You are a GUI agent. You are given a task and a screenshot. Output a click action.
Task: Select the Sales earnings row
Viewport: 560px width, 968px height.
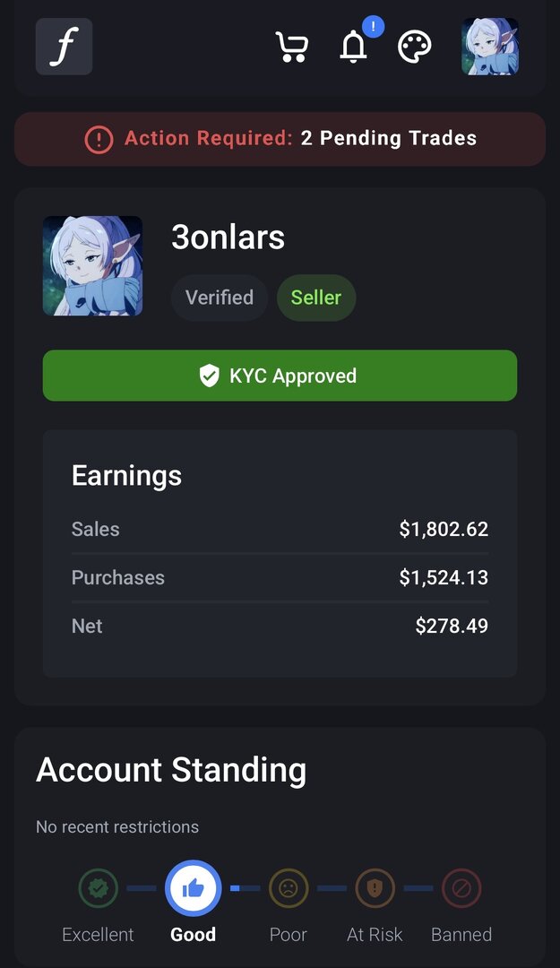[280, 530]
